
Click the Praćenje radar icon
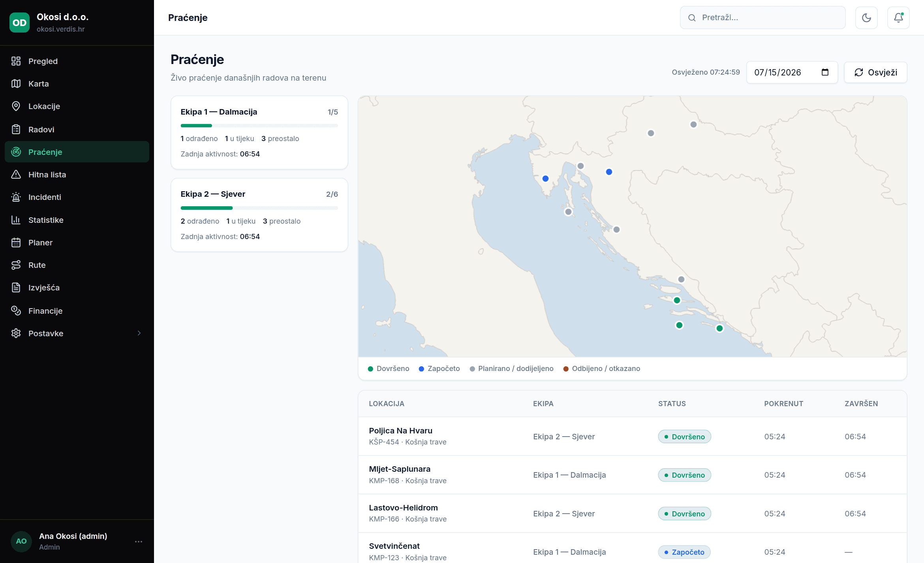click(x=16, y=152)
